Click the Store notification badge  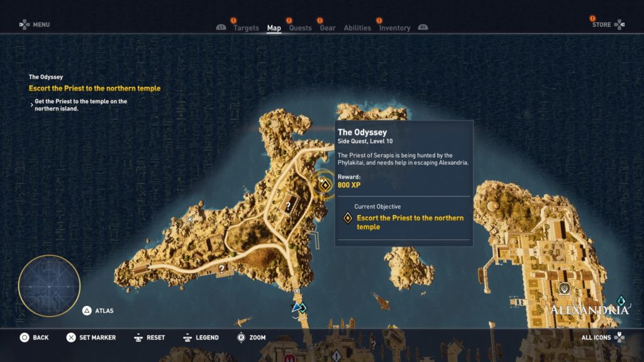point(592,18)
